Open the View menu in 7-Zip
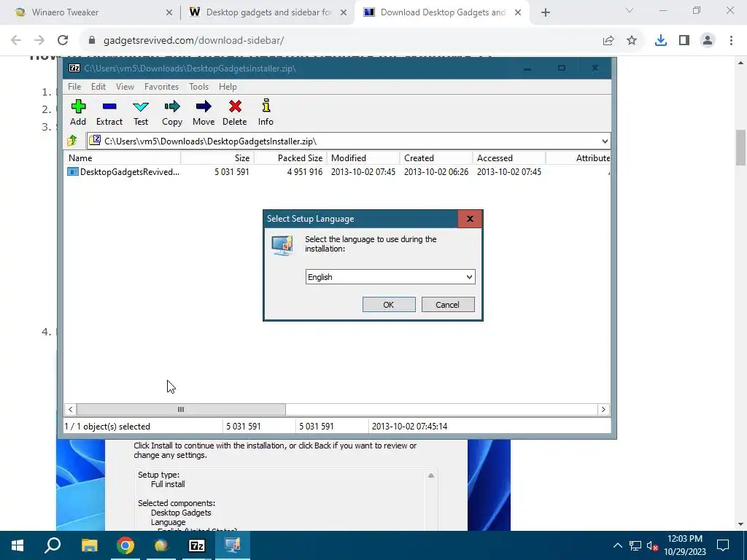Screen dimensions: 747x560 click(125, 87)
